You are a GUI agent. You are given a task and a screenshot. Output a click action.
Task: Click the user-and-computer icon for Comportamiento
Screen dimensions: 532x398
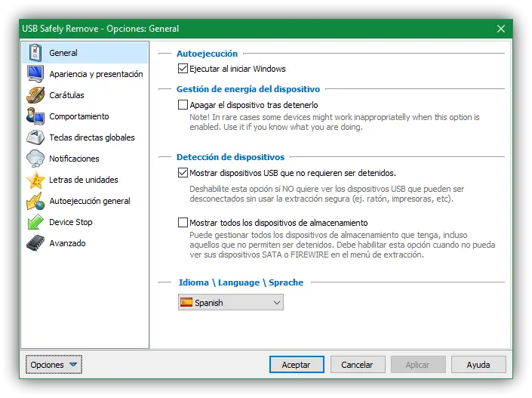pos(35,116)
